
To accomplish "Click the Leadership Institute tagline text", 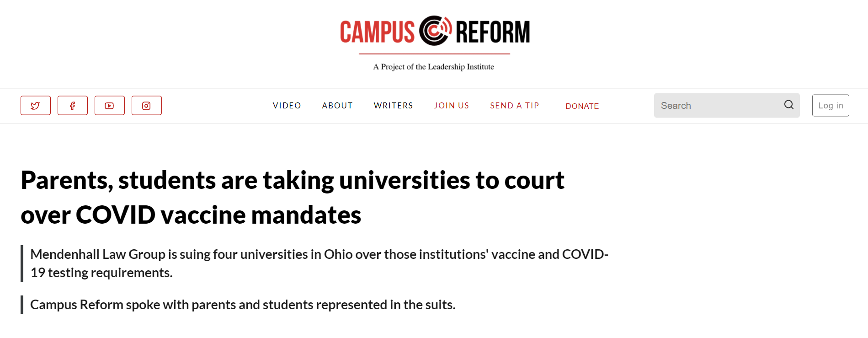I will 434,67.
